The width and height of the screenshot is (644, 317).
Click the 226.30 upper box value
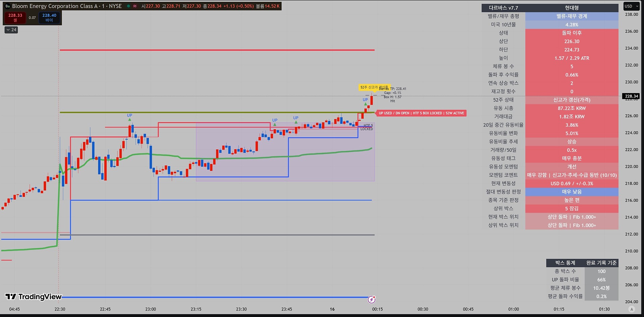(572, 41)
